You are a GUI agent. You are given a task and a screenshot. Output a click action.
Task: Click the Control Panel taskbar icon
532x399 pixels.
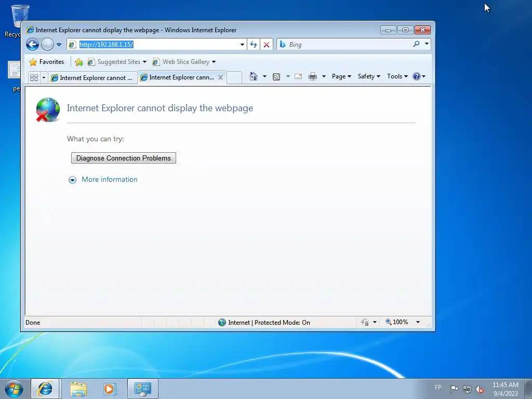(142, 389)
